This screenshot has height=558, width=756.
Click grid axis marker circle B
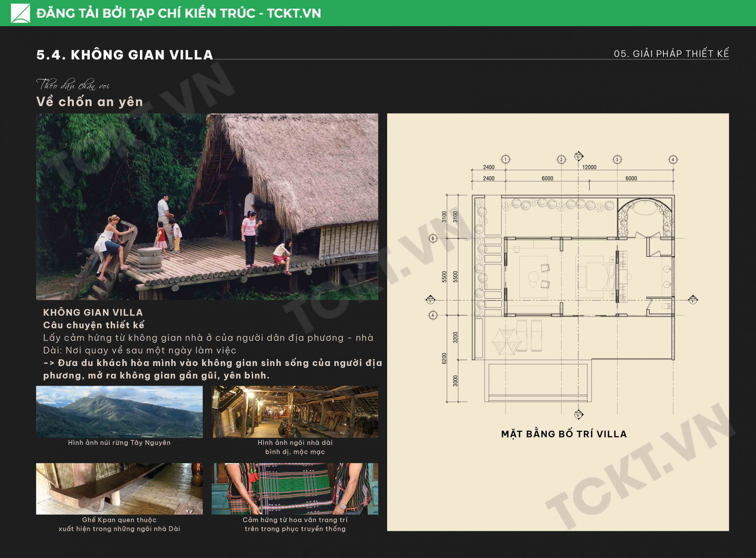tap(433, 238)
